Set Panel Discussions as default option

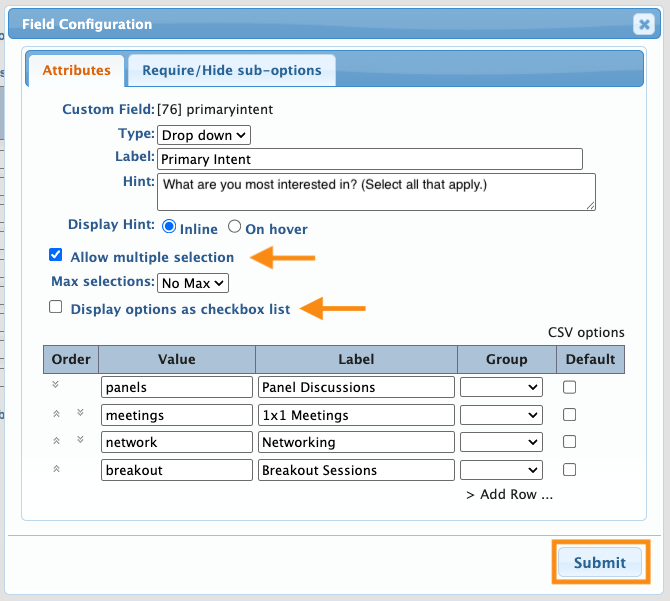click(x=569, y=387)
